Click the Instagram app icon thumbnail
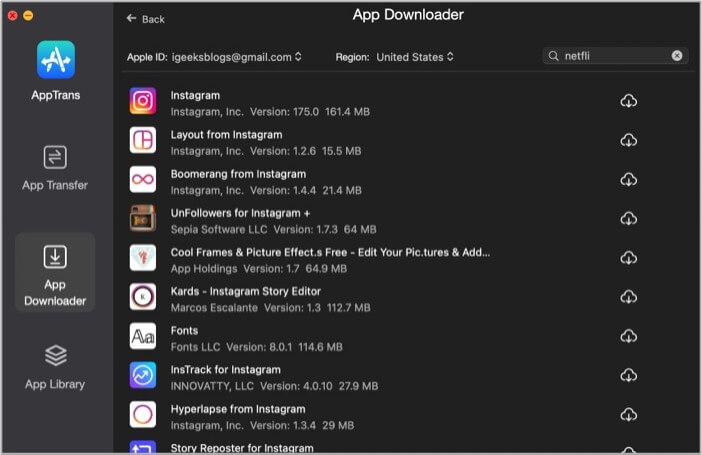702x455 pixels. 143,101
